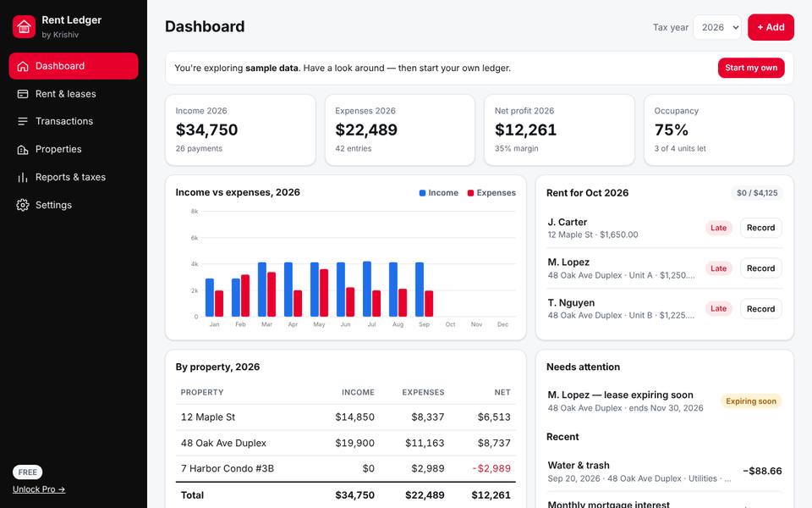
Task: Click the -$88.66 transaction amount
Action: point(762,472)
